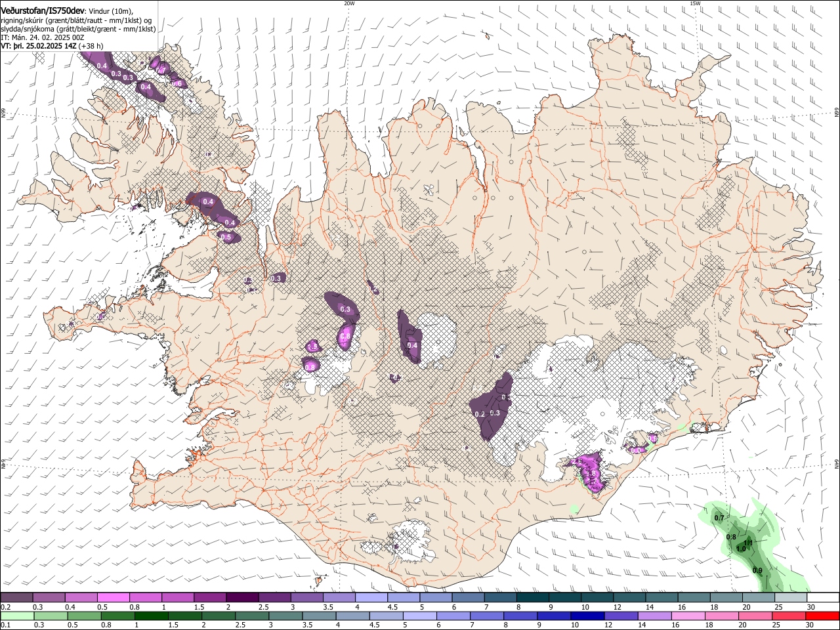Click the dark purple upper swatch labeled 2
The height and width of the screenshot is (630, 840).
(x=241, y=597)
